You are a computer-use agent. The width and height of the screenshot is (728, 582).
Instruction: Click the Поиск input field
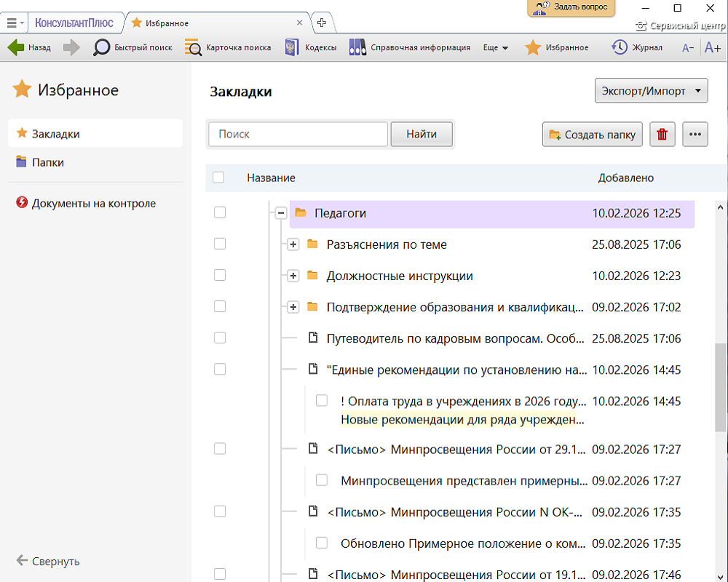pyautogui.click(x=298, y=135)
